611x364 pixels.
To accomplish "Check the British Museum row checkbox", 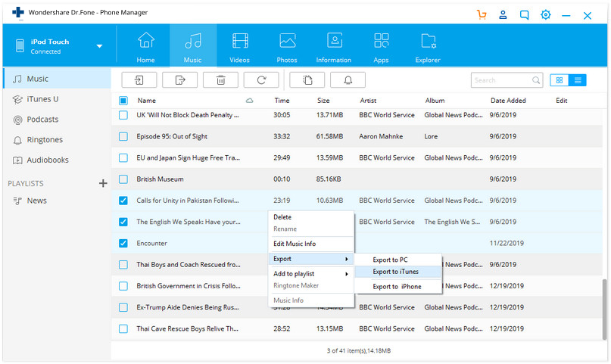I will pyautogui.click(x=123, y=179).
